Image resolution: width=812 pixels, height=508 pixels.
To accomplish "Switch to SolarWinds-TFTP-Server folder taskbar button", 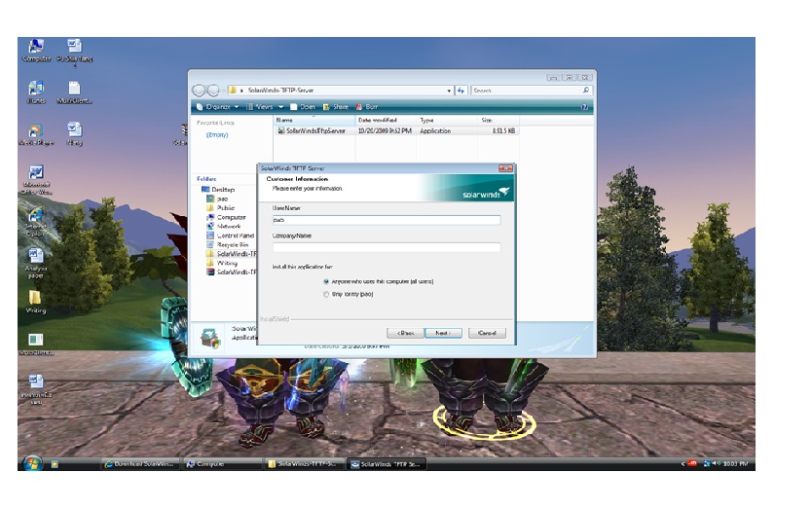I will (305, 464).
